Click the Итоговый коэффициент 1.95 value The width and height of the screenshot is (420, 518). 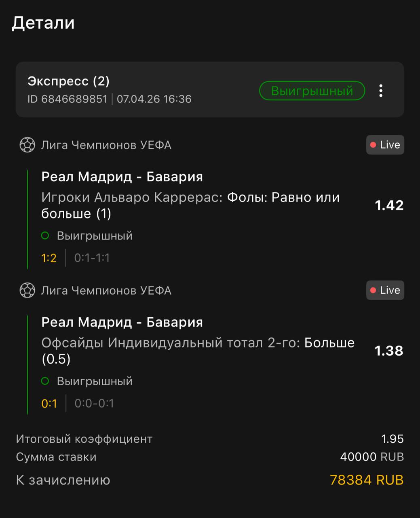click(x=392, y=439)
